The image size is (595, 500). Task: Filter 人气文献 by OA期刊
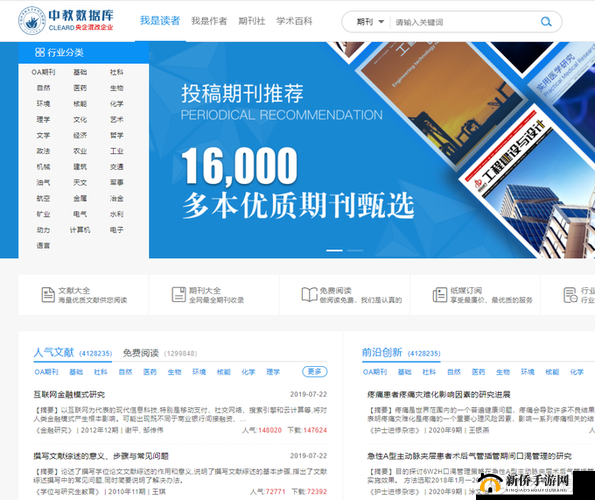(46, 372)
